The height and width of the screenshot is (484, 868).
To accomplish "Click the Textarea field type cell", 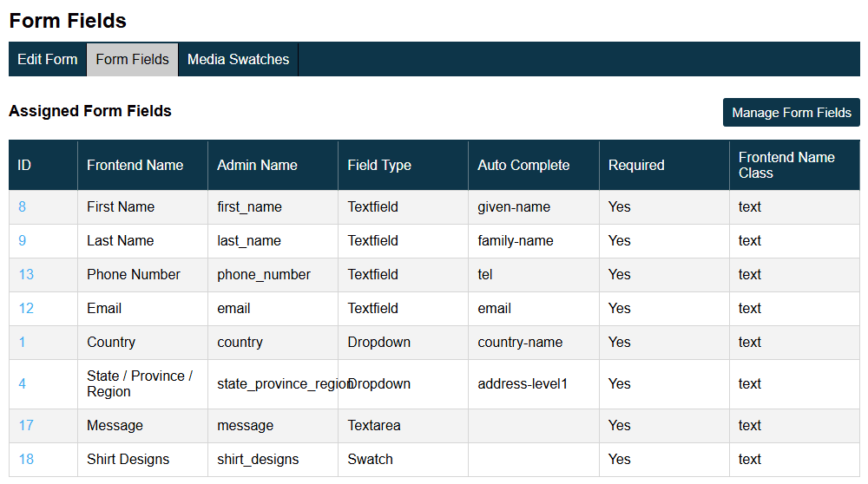I will click(x=403, y=425).
